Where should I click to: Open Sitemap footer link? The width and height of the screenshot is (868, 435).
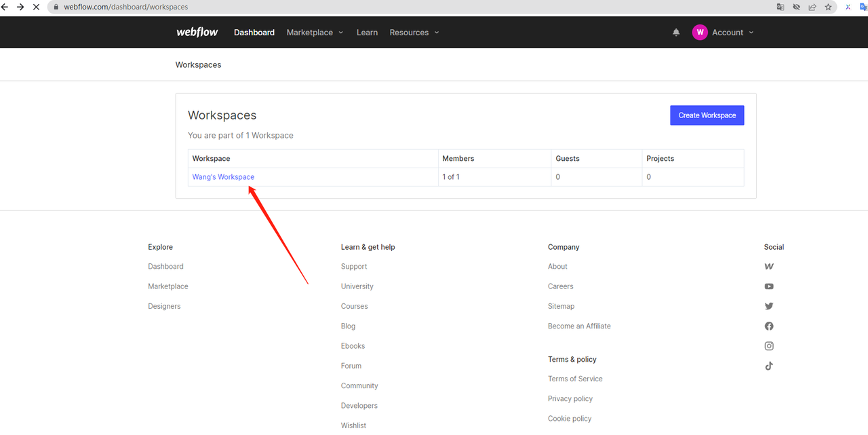pos(561,306)
